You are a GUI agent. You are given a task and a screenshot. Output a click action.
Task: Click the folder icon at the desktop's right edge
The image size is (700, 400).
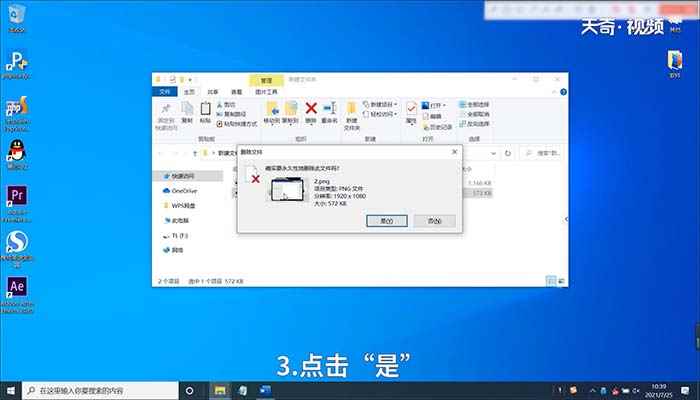pyautogui.click(x=675, y=64)
